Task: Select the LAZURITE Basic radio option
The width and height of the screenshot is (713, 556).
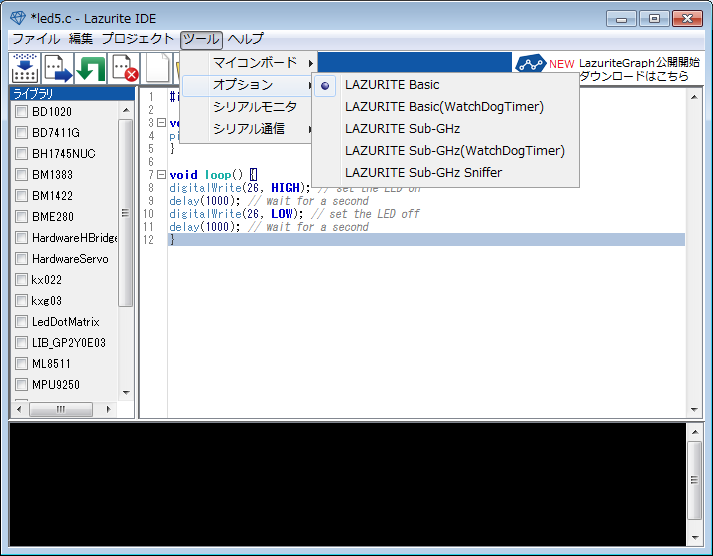Action: click(445, 85)
